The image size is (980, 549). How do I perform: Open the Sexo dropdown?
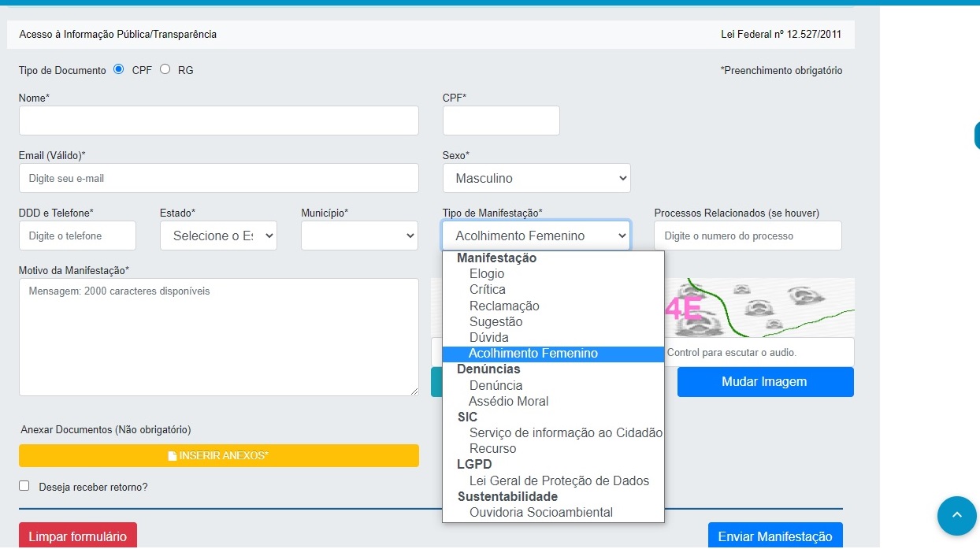536,178
